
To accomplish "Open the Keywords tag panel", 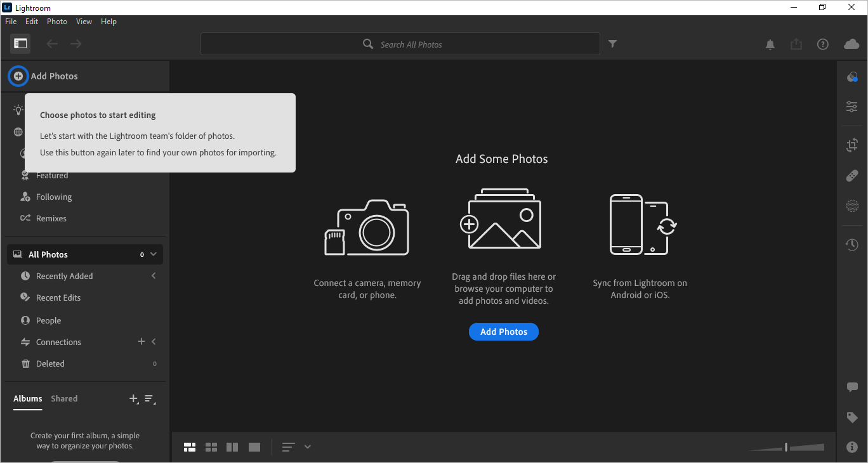I will point(852,417).
